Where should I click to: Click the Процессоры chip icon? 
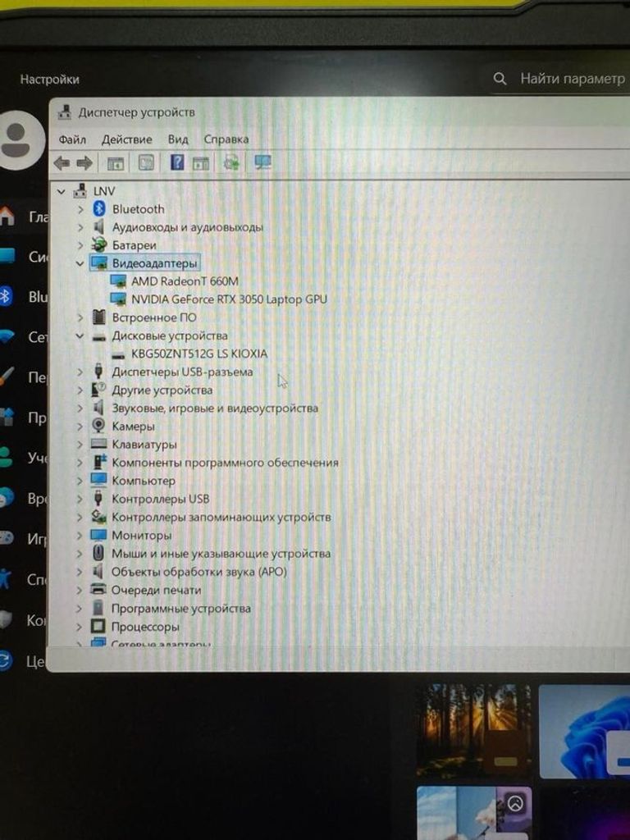(98, 626)
